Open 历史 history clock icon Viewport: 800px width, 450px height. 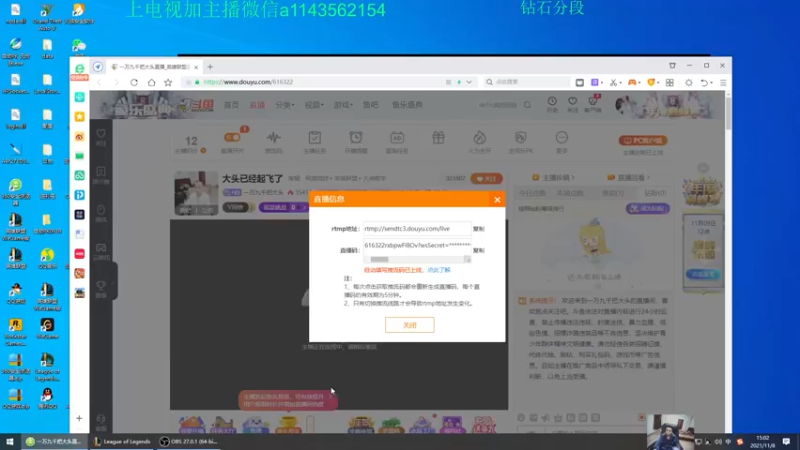(x=552, y=104)
